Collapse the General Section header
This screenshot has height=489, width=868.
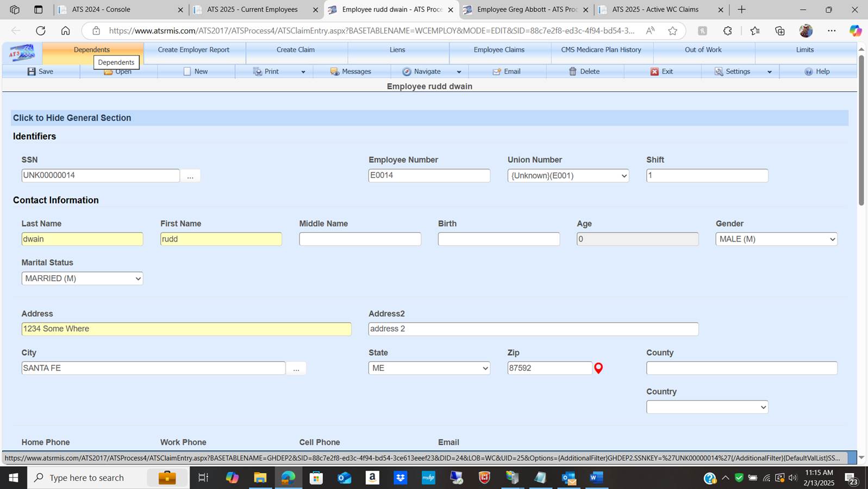coord(72,118)
